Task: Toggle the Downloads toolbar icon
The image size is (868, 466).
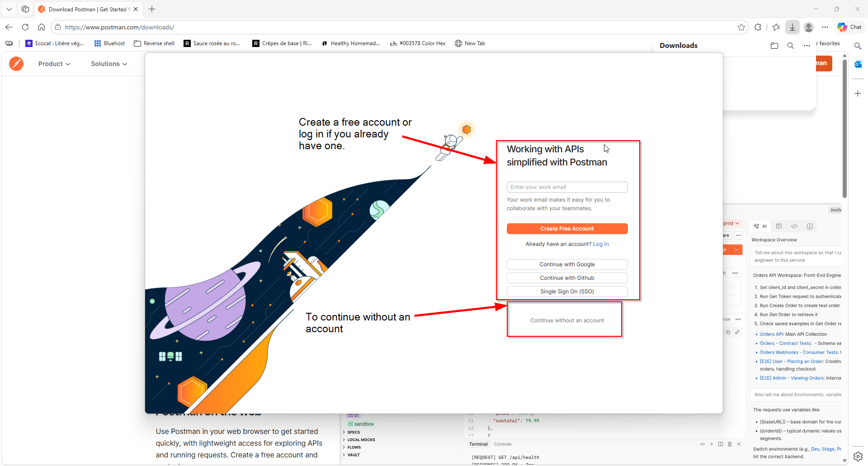Action: (793, 27)
